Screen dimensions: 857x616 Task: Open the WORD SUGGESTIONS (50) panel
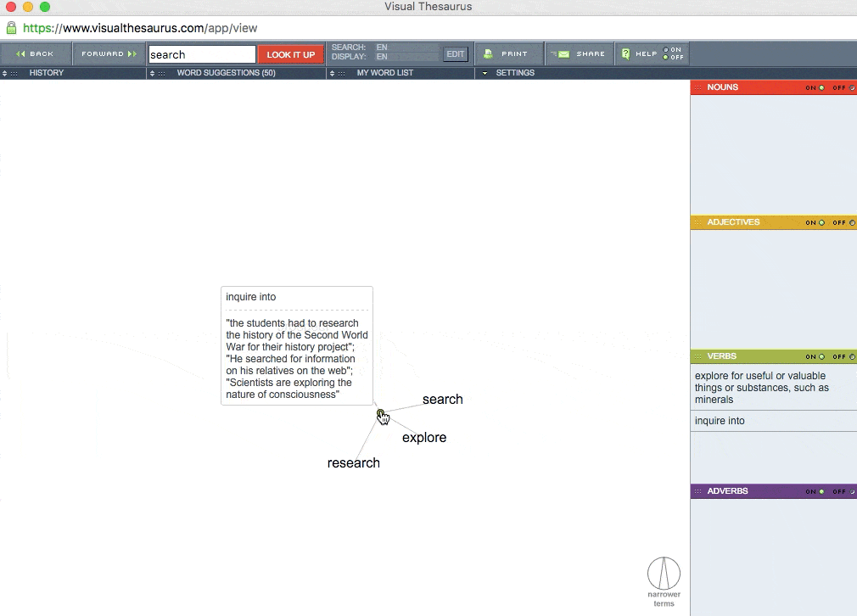(x=224, y=73)
